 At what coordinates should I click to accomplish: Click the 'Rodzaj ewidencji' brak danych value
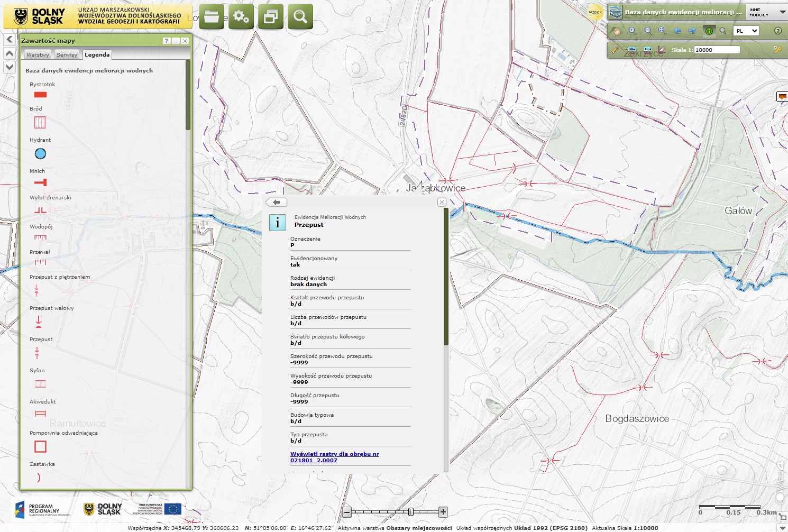coord(308,284)
